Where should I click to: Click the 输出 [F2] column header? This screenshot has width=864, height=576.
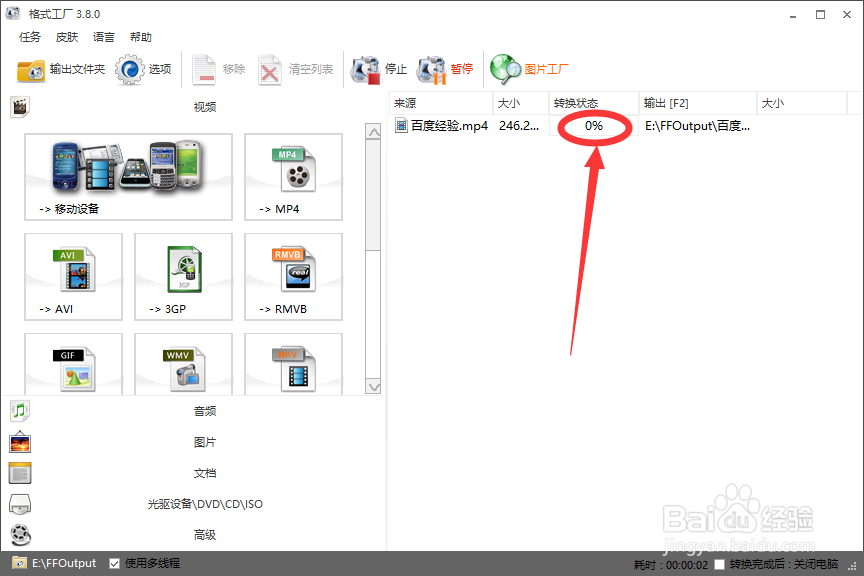tap(698, 103)
